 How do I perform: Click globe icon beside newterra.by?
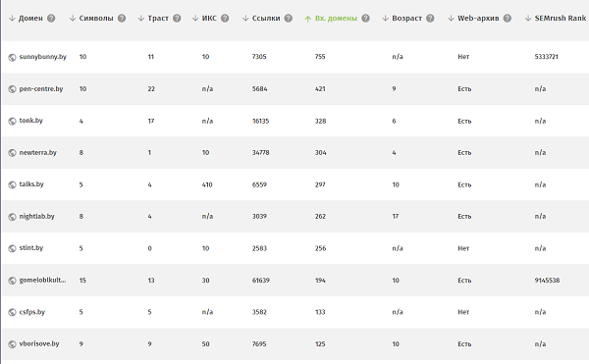[x=12, y=153]
